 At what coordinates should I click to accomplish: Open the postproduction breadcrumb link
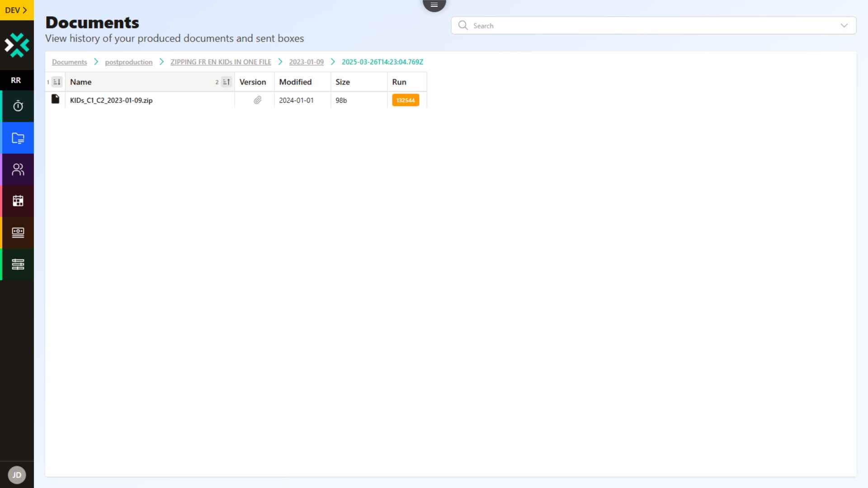[129, 62]
